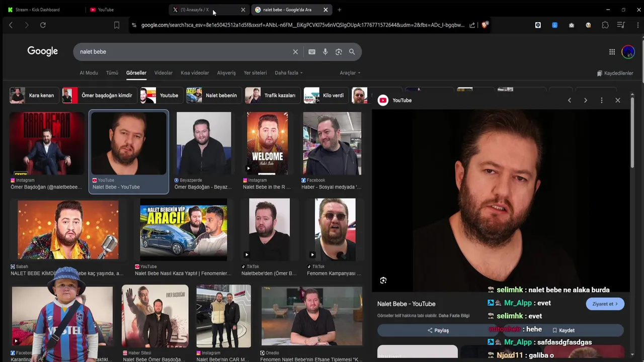The width and height of the screenshot is (644, 362).
Task: Show next image in preview panel
Action: click(586, 101)
